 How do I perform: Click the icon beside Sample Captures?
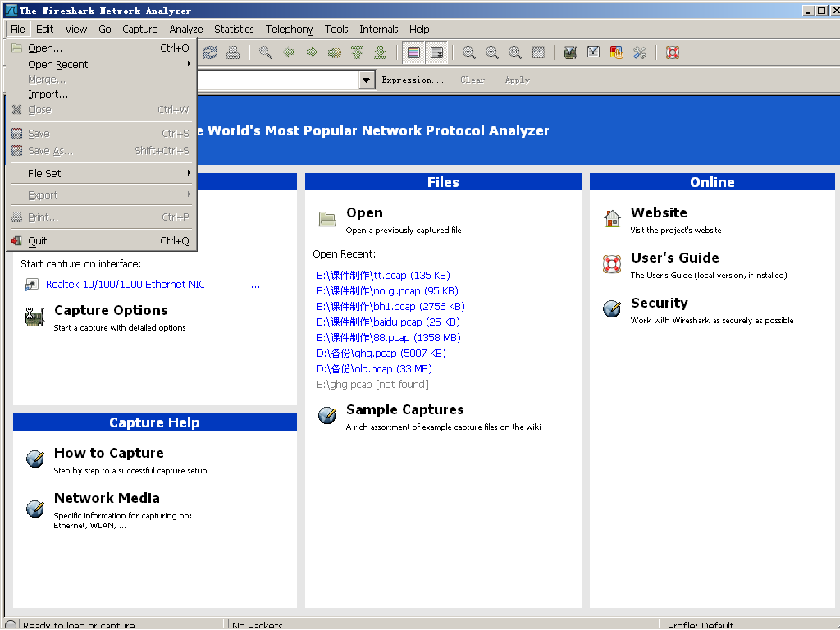click(327, 415)
